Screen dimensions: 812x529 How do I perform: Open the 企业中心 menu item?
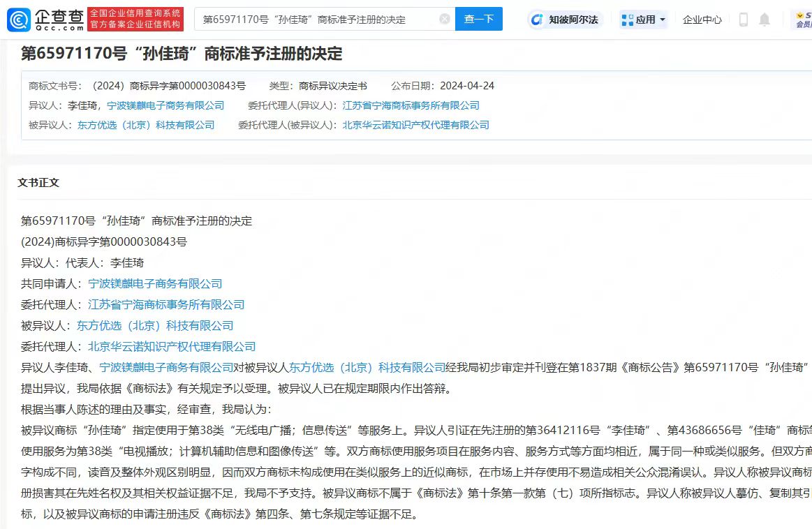702,20
